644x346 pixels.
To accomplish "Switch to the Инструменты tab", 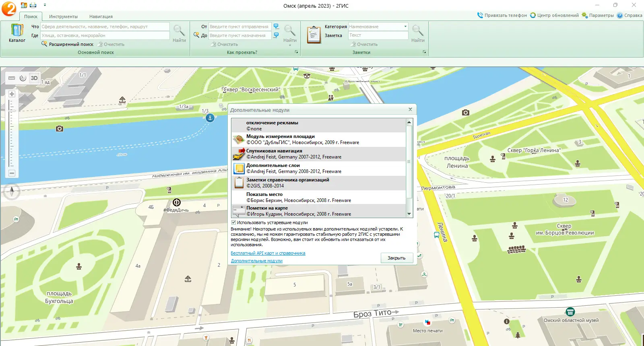I will click(63, 16).
